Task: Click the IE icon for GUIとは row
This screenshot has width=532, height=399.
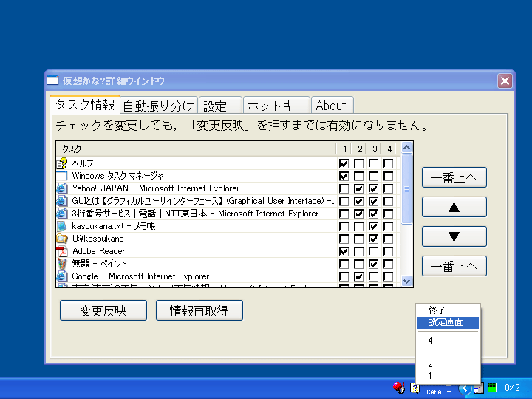Action: 62,201
